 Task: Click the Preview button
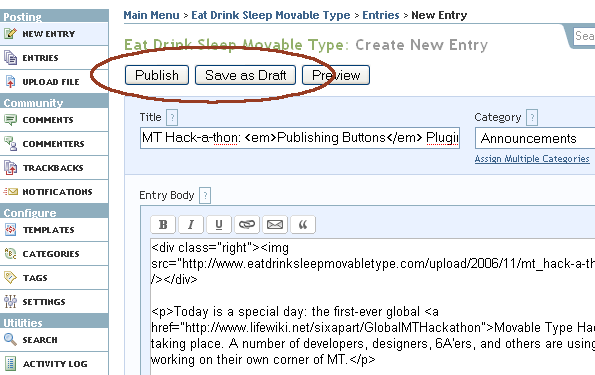click(336, 75)
